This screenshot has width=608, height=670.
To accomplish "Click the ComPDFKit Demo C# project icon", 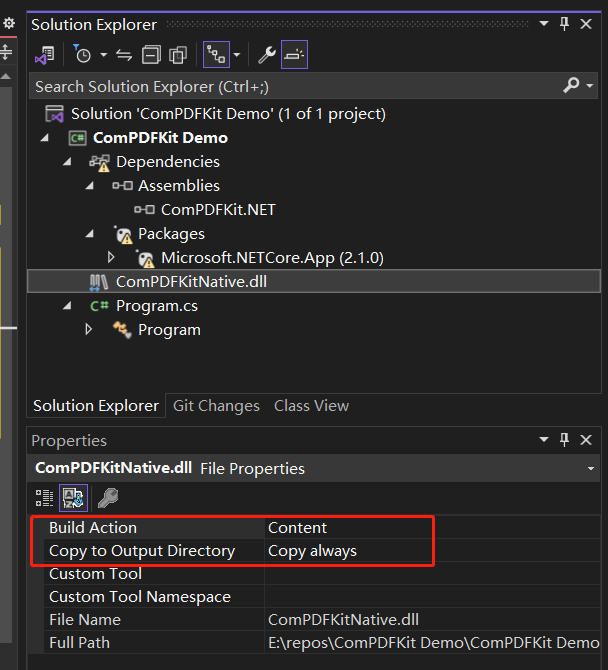I will pyautogui.click(x=77, y=138).
